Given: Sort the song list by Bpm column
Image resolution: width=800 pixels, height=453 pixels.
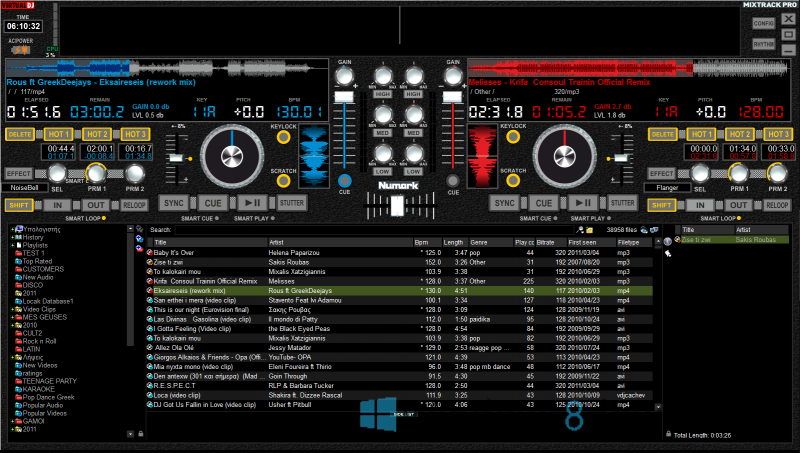Looking at the screenshot, I should [428, 242].
